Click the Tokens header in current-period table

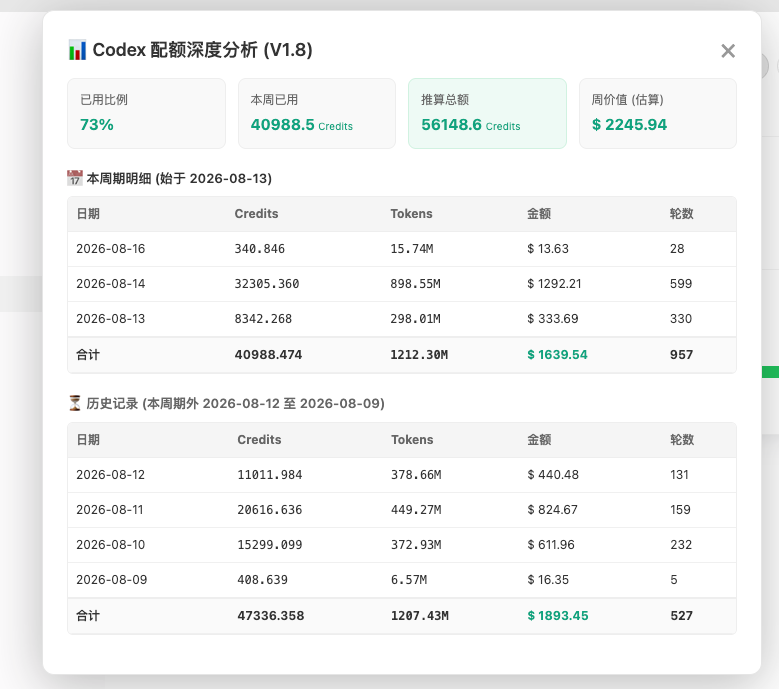pyautogui.click(x=411, y=214)
